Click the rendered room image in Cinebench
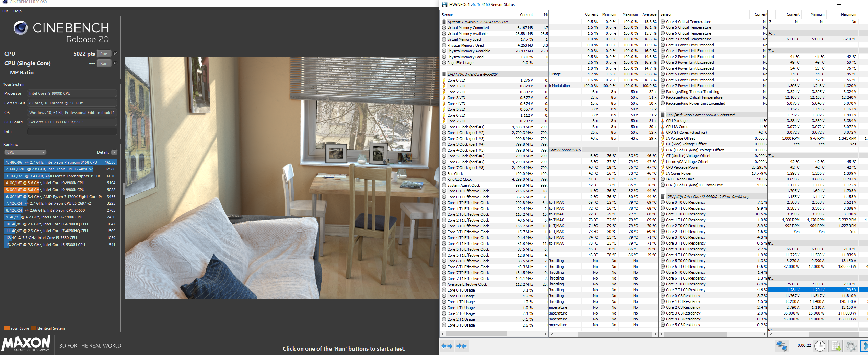 coord(282,178)
